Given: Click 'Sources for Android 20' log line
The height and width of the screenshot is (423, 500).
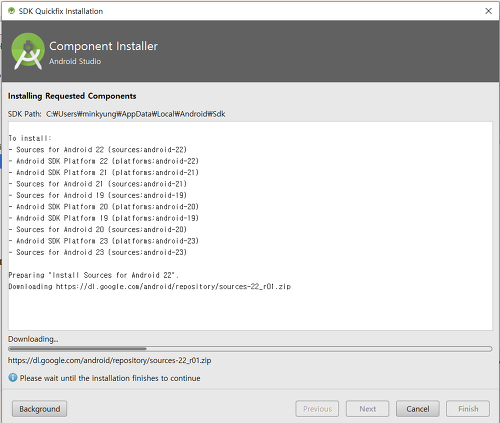Looking at the screenshot, I should 98,229.
